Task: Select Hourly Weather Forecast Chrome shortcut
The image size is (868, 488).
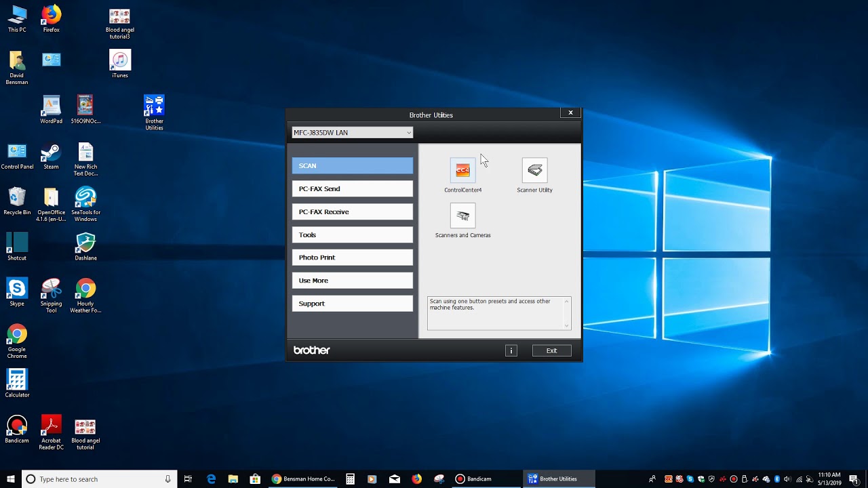Action: [x=85, y=296]
